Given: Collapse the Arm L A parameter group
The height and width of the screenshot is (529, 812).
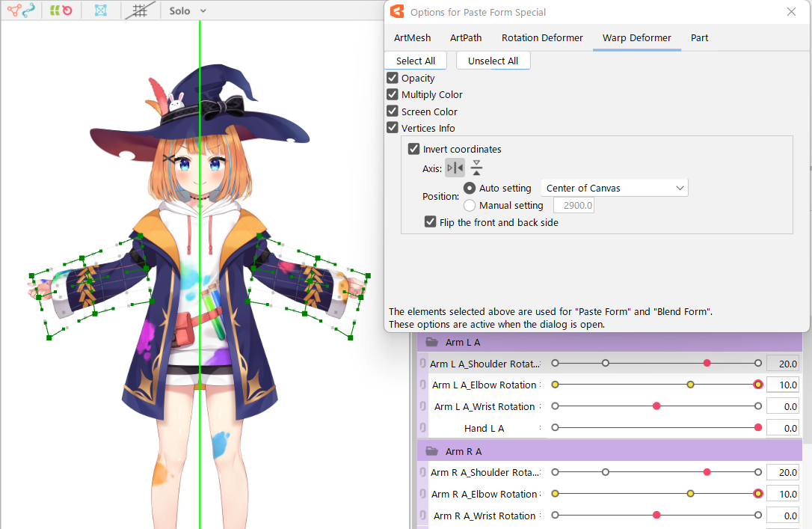Looking at the screenshot, I should (x=431, y=342).
